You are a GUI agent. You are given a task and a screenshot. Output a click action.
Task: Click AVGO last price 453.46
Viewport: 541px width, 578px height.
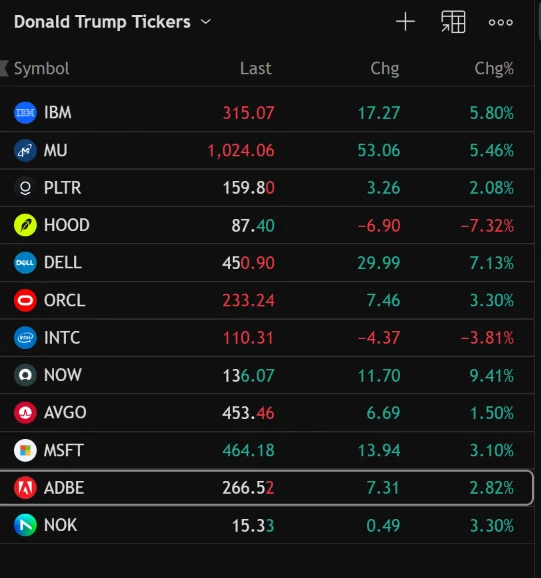click(x=249, y=413)
